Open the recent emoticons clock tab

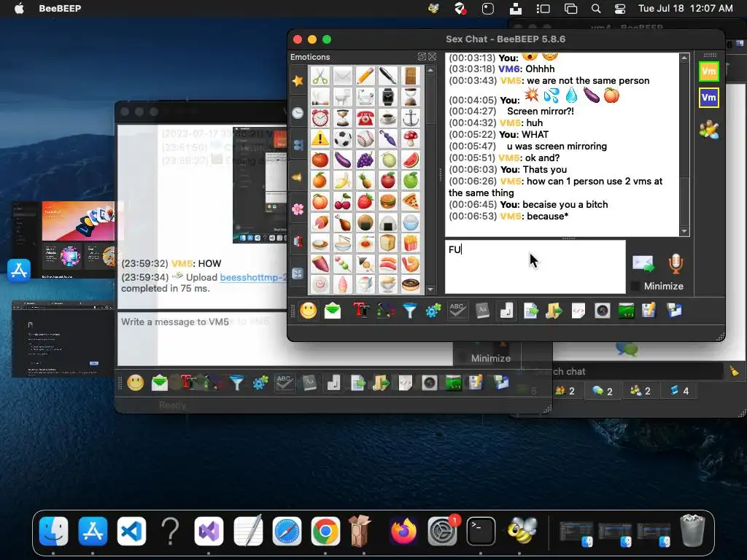tap(298, 113)
